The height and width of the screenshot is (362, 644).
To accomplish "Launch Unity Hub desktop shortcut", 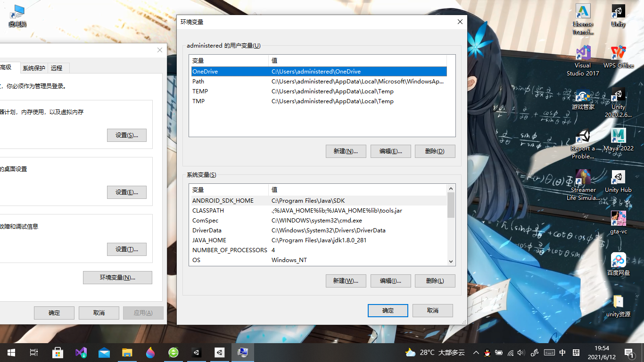I will tap(618, 181).
